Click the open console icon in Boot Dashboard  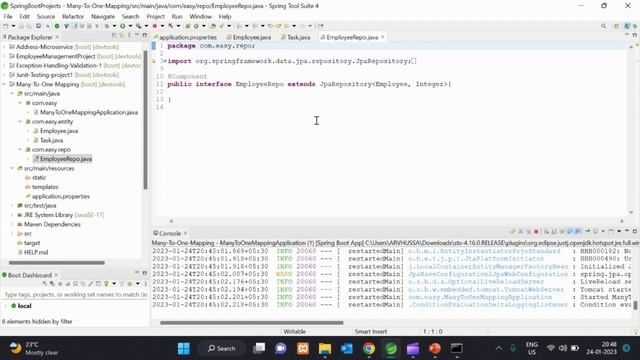coord(76,284)
